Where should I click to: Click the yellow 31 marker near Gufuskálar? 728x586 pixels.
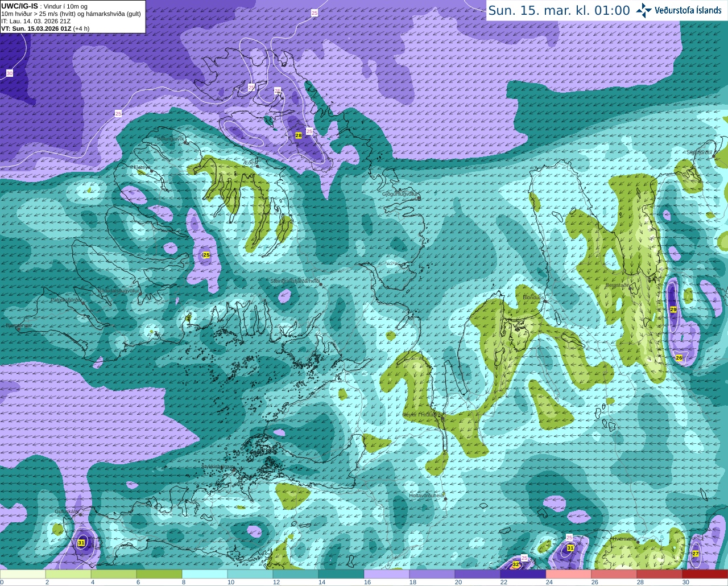coord(81,543)
